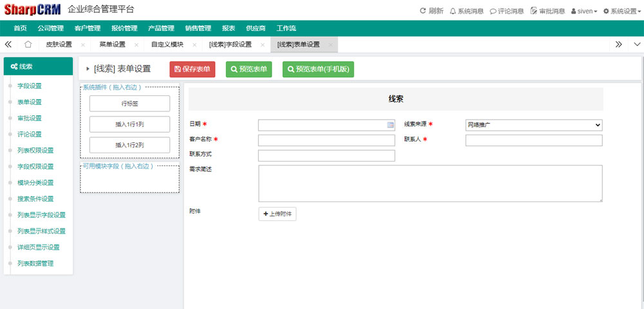
Task: Close the 皮肤设置 tab
Action: pyautogui.click(x=82, y=45)
